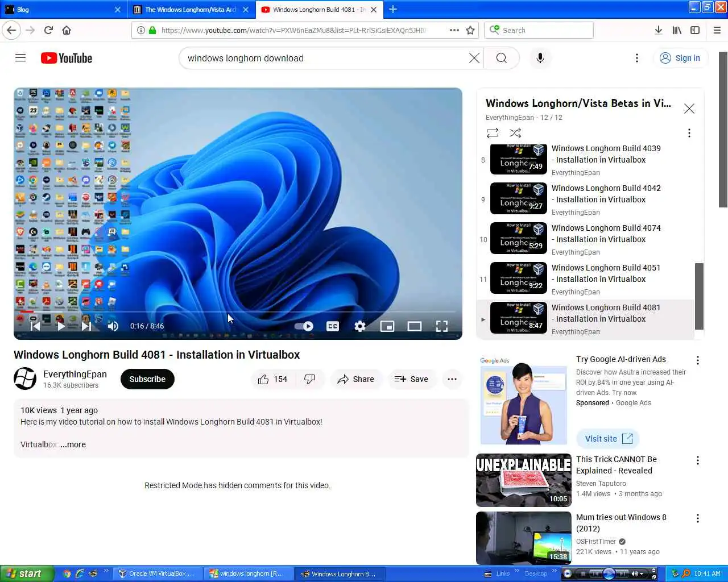Toggle the autoplay switch
This screenshot has width=728, height=582.
[x=304, y=326]
